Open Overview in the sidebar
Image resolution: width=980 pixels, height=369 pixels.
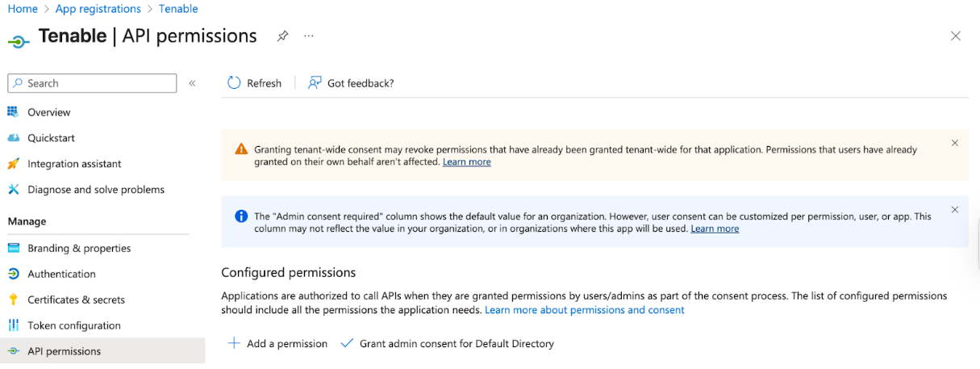tap(48, 112)
